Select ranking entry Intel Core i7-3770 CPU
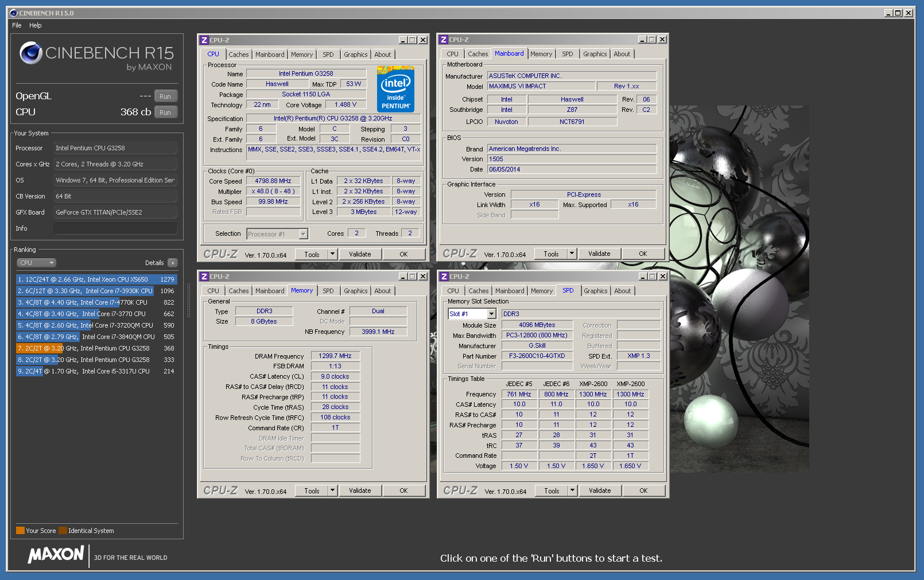Screen dimensions: 924x580 pos(96,314)
